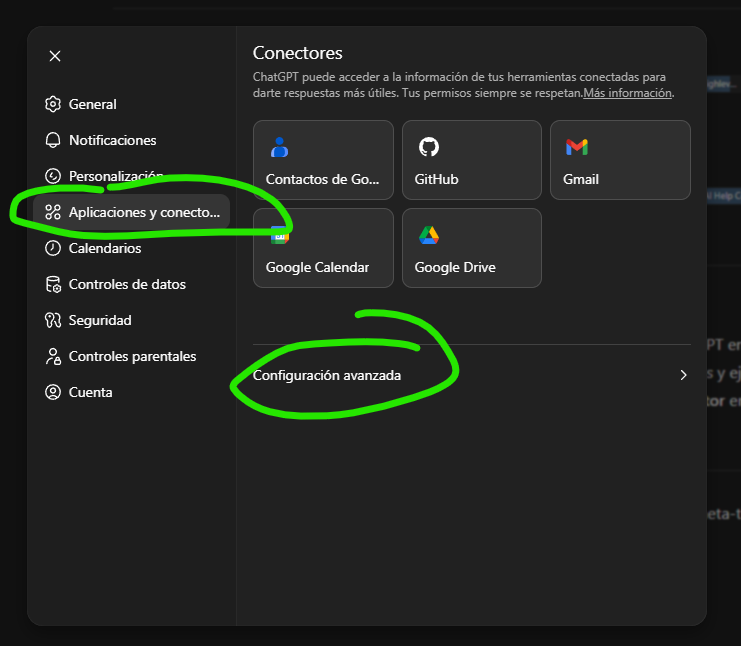Click the Google Drive triangle icon
Image resolution: width=741 pixels, height=646 pixels.
(x=429, y=235)
